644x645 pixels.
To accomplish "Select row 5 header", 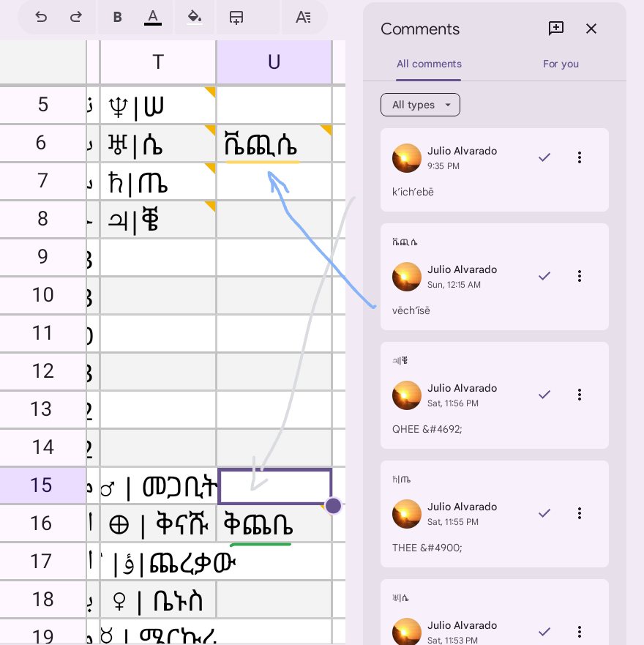I will 42,105.
